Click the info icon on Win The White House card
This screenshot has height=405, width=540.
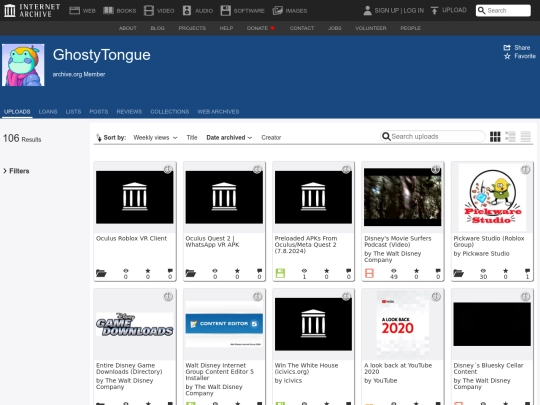click(346, 297)
